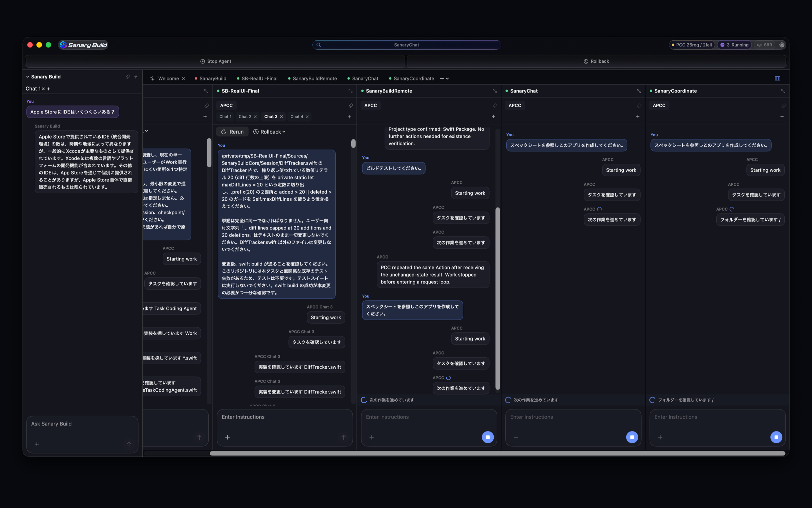Screen dimensions: 812x508
Task: Click the bottom horizontal scrollbar
Action: (497, 453)
